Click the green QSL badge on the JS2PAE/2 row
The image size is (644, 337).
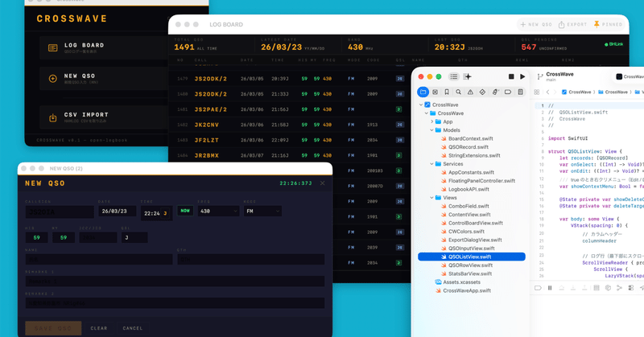click(398, 109)
